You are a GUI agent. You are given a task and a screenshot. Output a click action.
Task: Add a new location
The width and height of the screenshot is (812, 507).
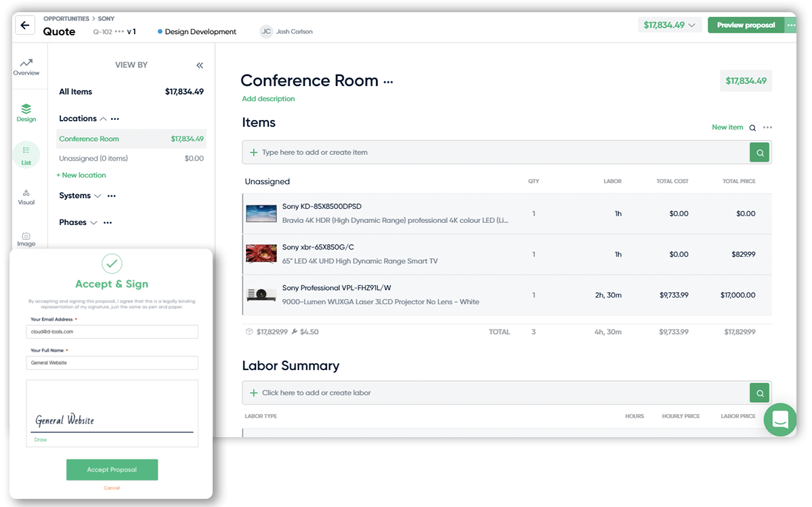pos(81,176)
